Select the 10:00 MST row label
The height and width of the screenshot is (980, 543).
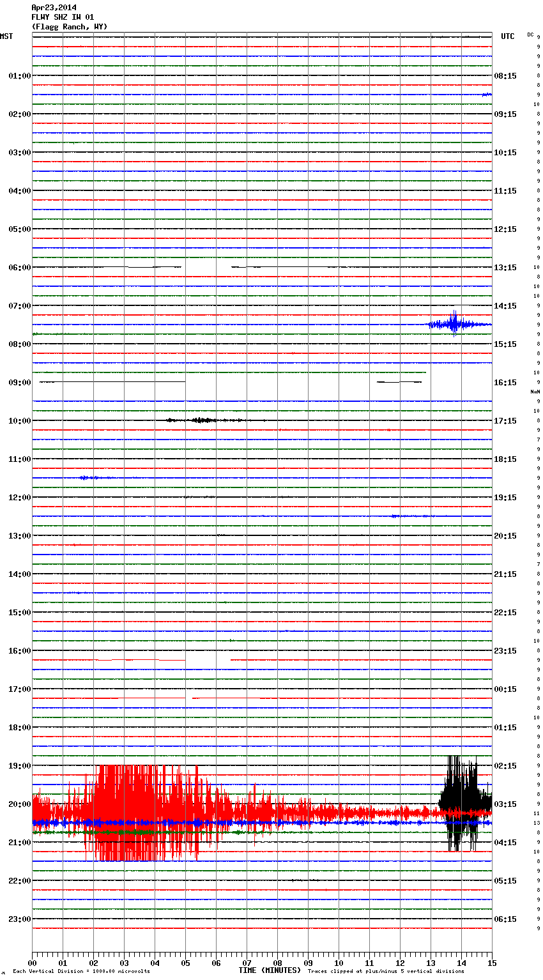(x=19, y=421)
